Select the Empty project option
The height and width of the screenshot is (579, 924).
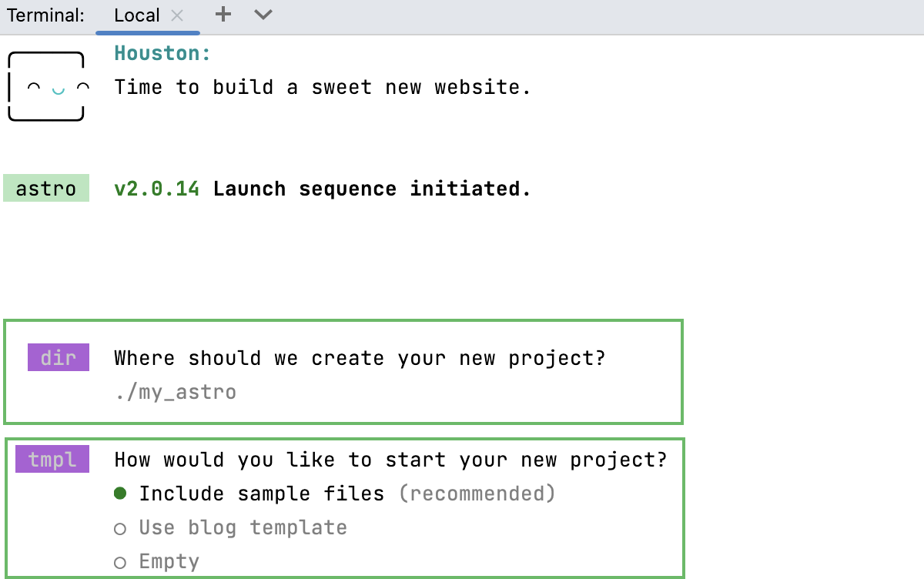(169, 561)
